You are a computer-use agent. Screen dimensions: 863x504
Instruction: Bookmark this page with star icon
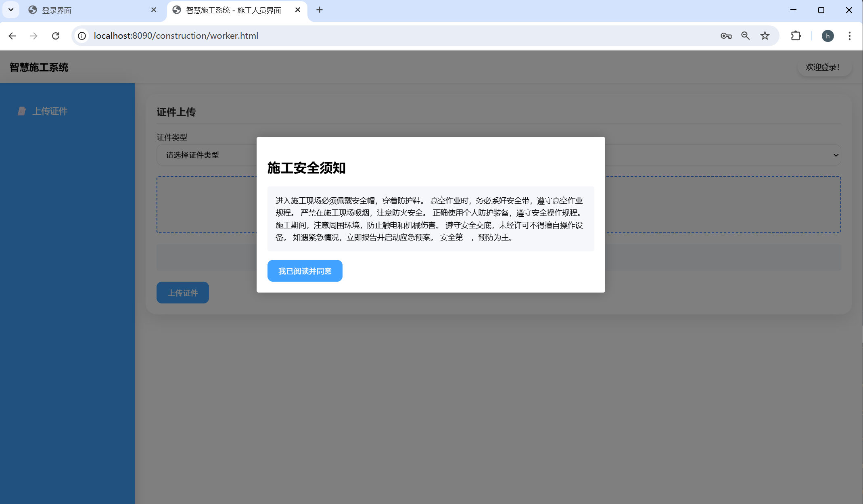(x=765, y=36)
